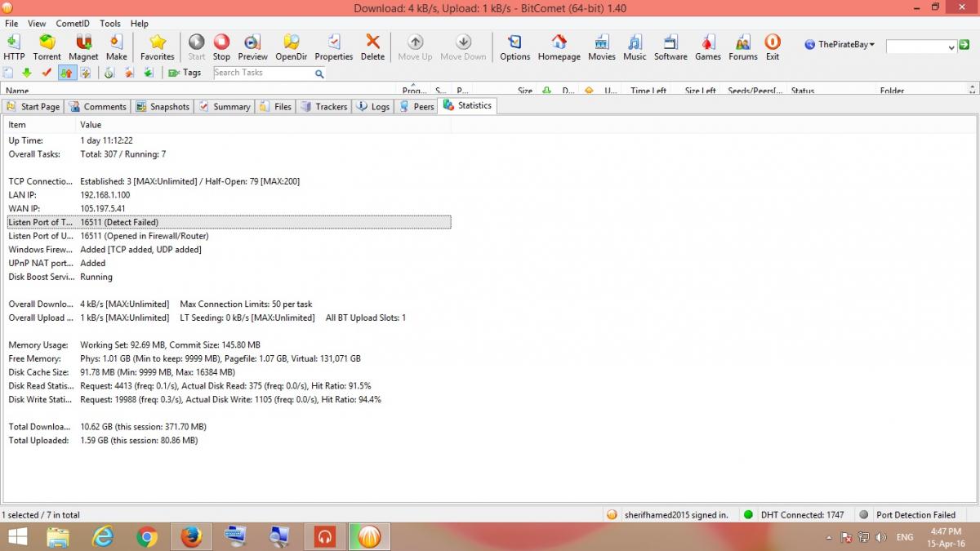This screenshot has height=551, width=980.
Task: Click the Tags button
Action: point(185,73)
